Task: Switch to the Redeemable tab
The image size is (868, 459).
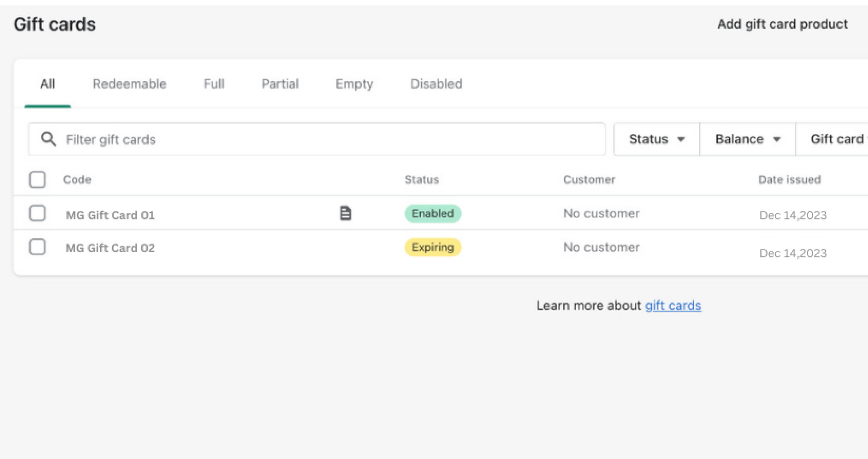Action: 129,84
